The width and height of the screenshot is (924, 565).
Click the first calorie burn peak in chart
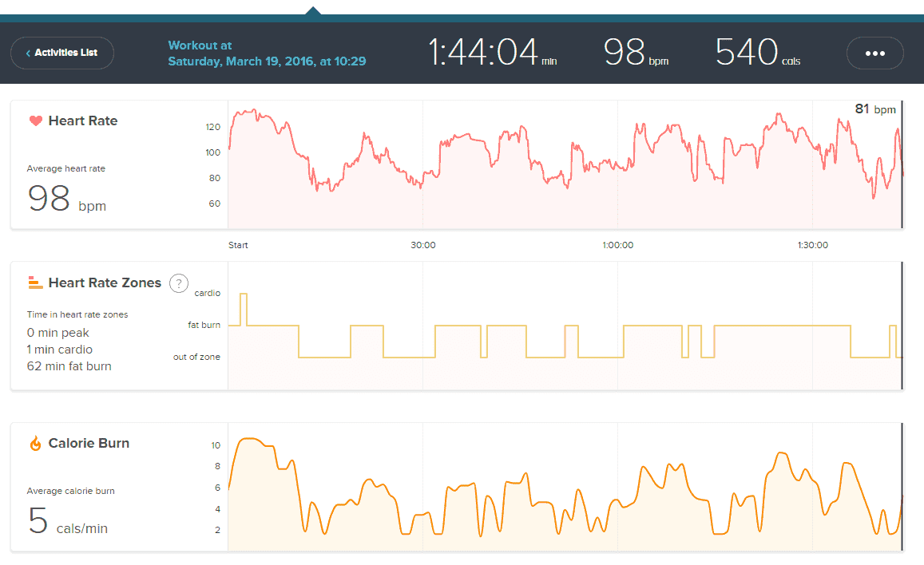251,440
